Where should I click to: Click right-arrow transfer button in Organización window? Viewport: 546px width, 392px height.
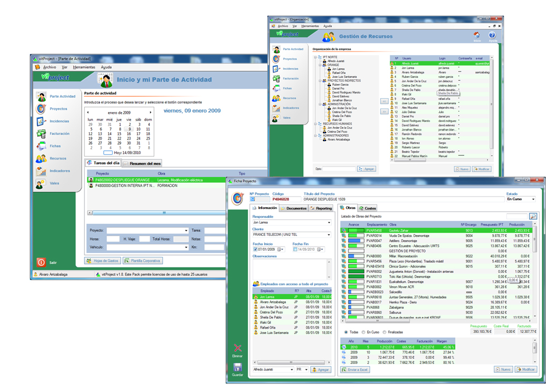point(384,112)
